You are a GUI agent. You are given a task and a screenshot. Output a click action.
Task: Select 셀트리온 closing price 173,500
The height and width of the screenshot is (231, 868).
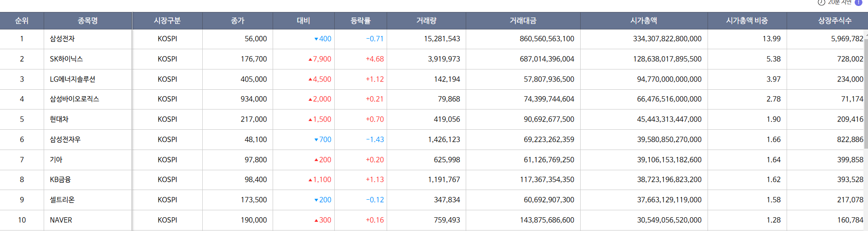pyautogui.click(x=254, y=200)
